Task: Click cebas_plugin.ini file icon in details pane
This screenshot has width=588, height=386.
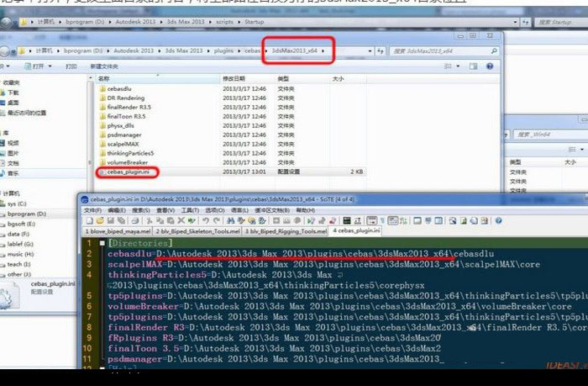Action: coord(9,295)
